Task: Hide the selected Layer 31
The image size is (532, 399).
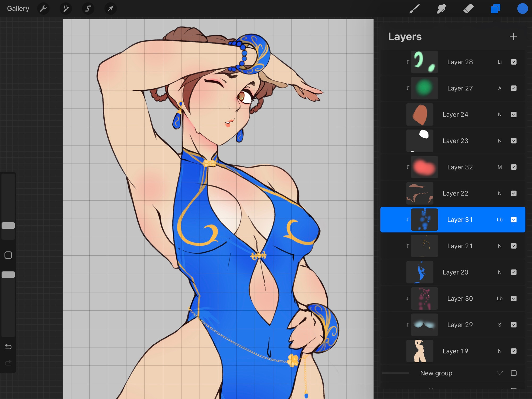Action: coord(514,220)
